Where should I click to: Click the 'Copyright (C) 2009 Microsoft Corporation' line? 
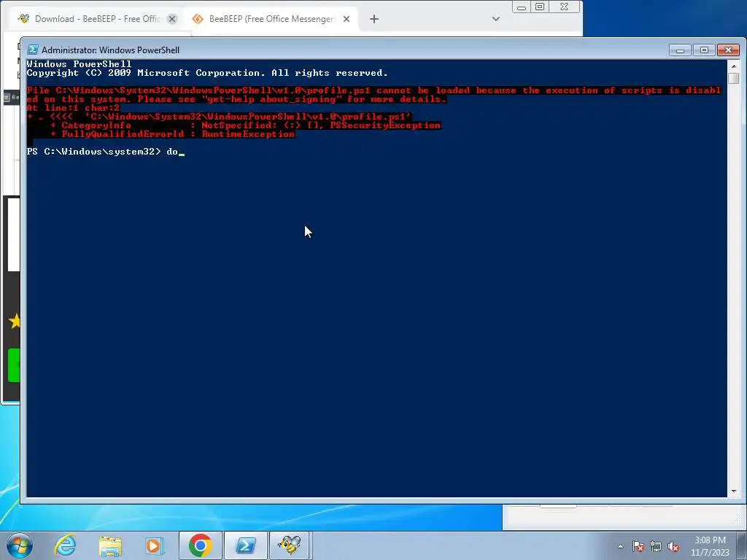click(207, 73)
